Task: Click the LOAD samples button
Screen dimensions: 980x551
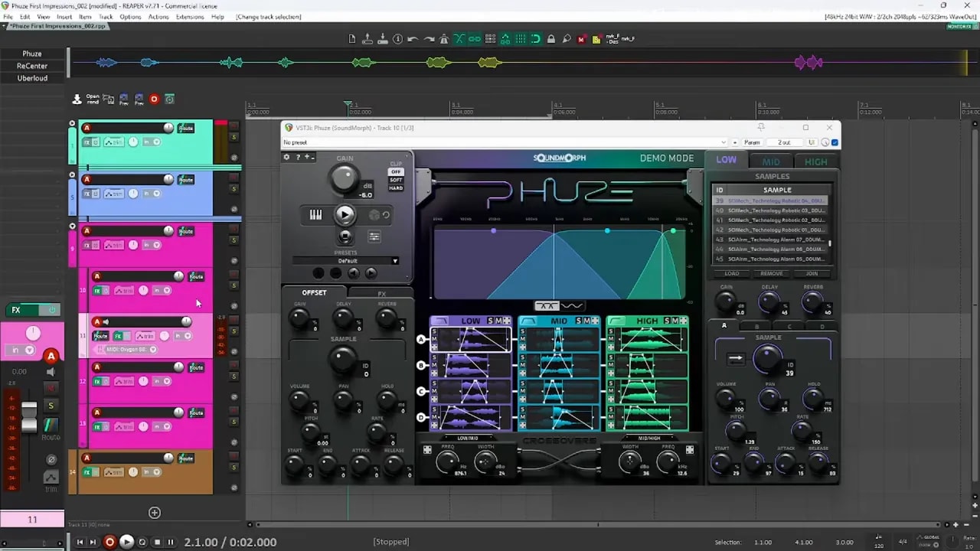Action: pos(732,273)
